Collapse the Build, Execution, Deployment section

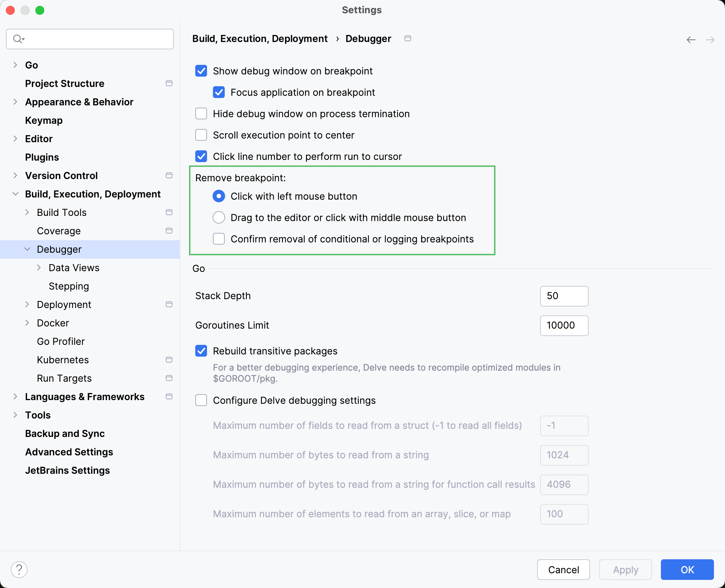click(x=15, y=194)
